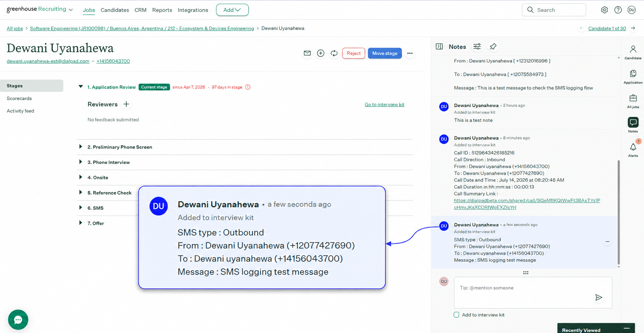Expand the 7. Offer stage
The height and width of the screenshot is (333, 644).
coord(80,223)
